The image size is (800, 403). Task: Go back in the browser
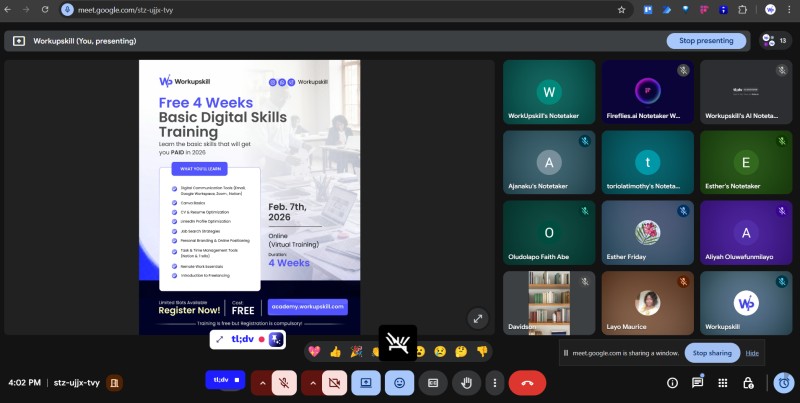pyautogui.click(x=7, y=10)
